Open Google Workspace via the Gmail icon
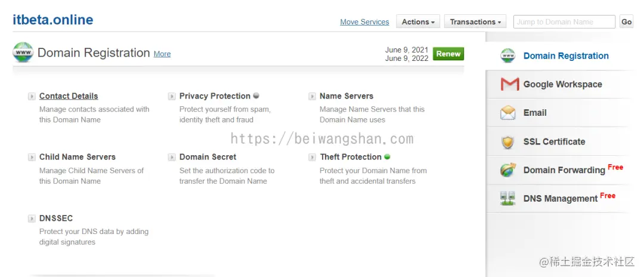644x277 pixels. [x=509, y=84]
